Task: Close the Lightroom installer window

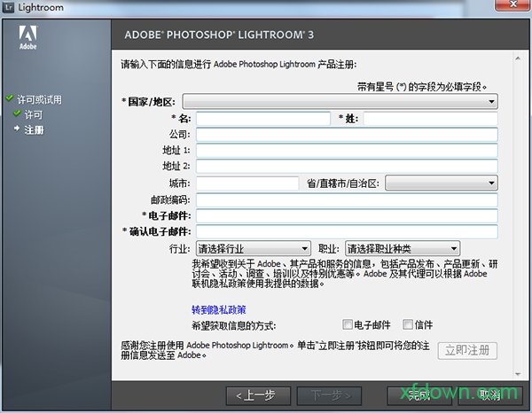Action: [x=512, y=4]
